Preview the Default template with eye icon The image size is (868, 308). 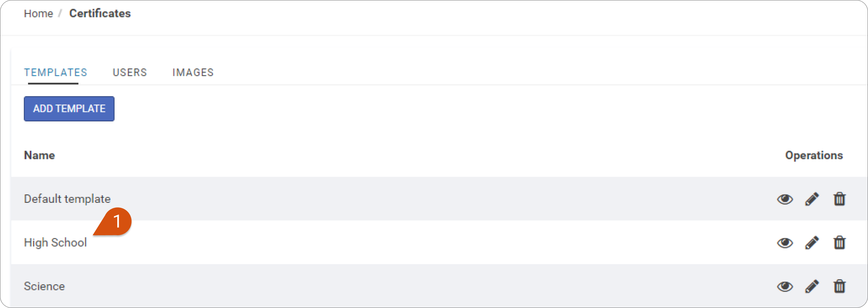[785, 199]
